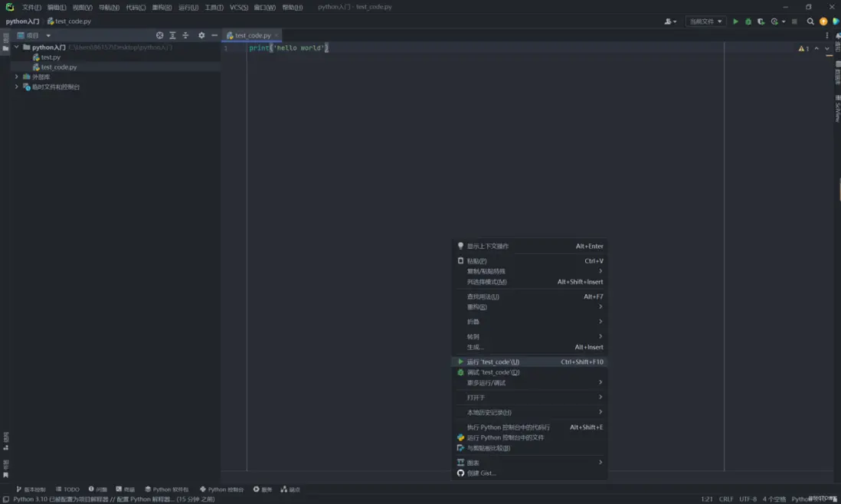Image resolution: width=841 pixels, height=504 pixels.
Task: Click 创建 Gist... in context menu
Action: (x=481, y=473)
